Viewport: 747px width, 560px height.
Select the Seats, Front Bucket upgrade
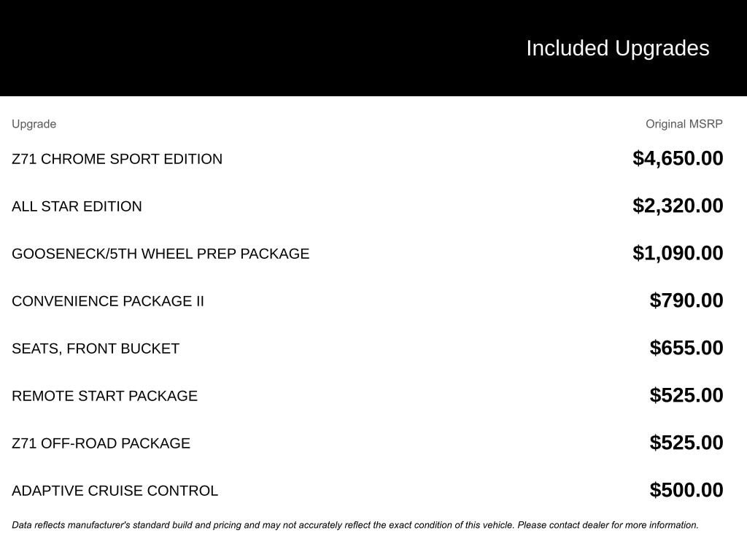point(96,349)
